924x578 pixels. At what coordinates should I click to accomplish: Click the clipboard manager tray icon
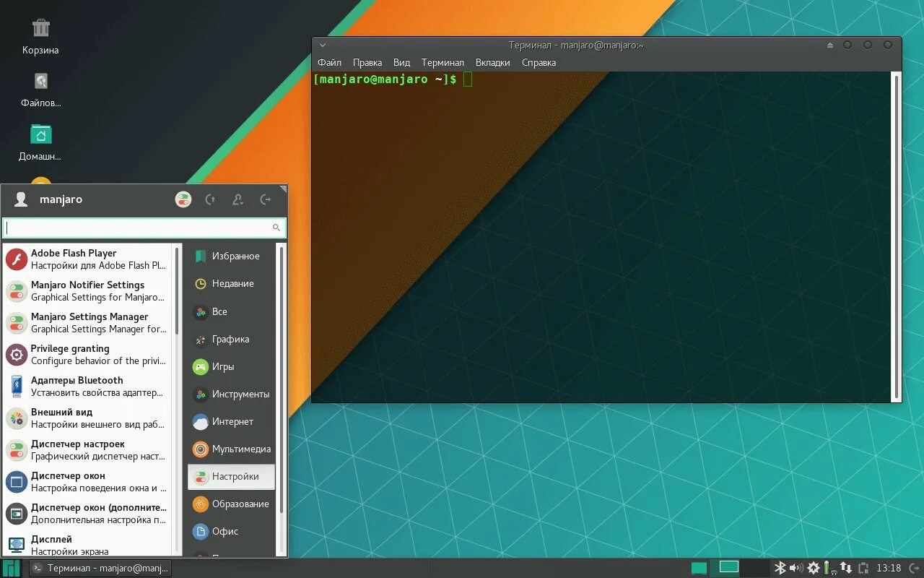[863, 568]
